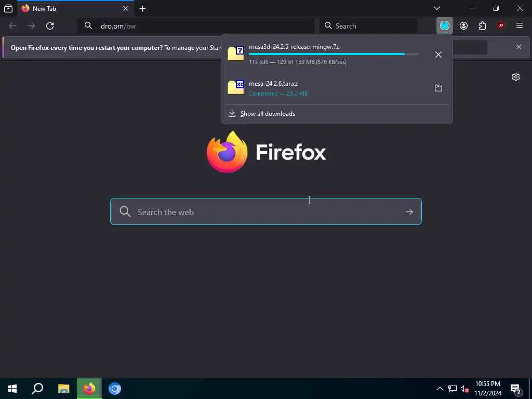Click the arrow to submit web search

(409, 212)
